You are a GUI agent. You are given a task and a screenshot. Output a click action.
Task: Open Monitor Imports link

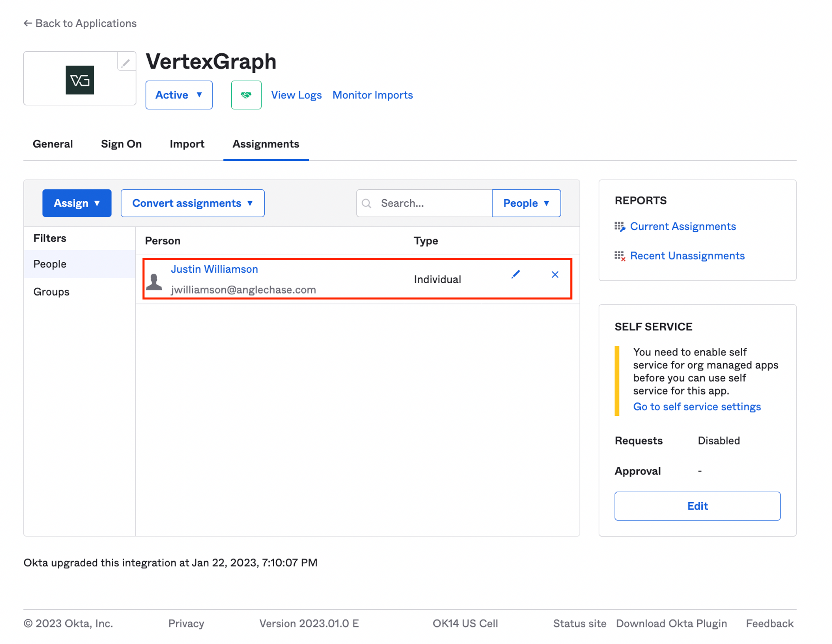coord(373,95)
